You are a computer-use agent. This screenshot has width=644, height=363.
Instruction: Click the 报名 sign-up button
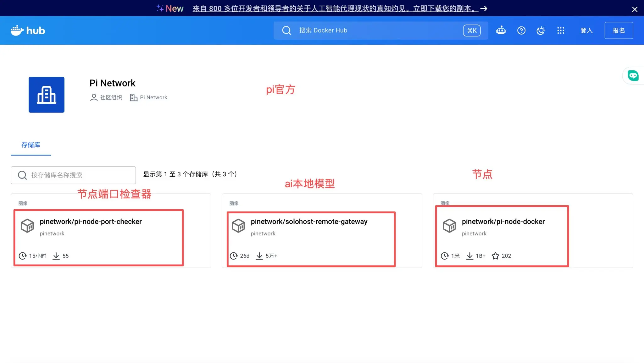tap(619, 30)
